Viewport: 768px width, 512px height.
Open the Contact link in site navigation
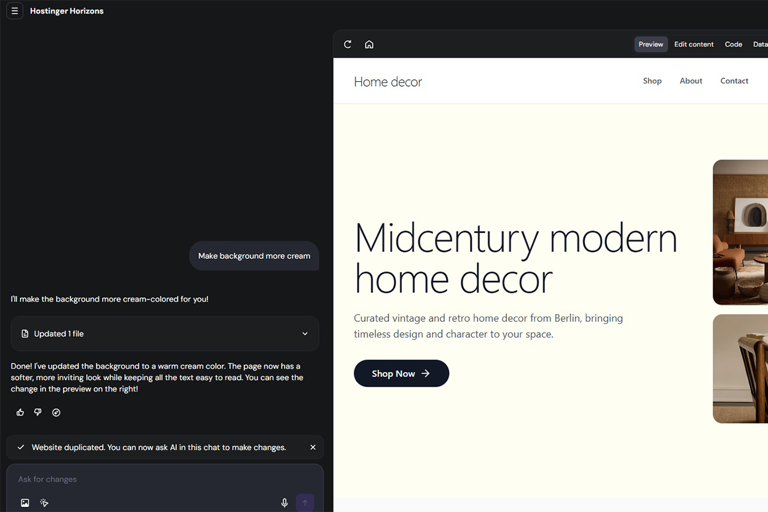pos(734,81)
